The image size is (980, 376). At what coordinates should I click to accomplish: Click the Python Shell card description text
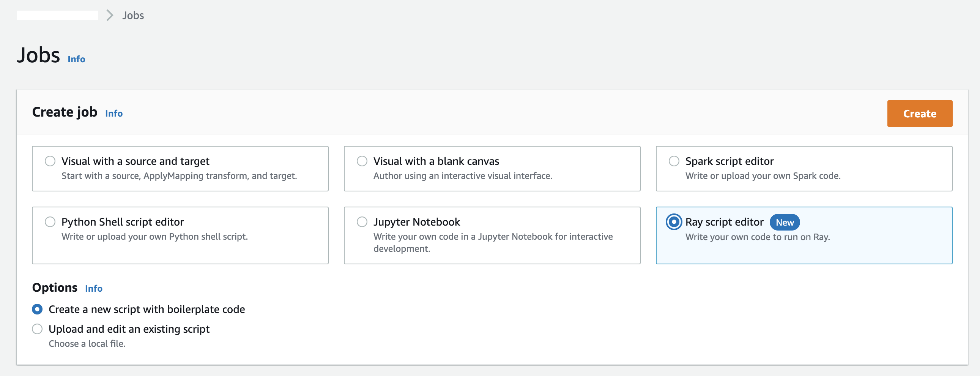click(154, 236)
